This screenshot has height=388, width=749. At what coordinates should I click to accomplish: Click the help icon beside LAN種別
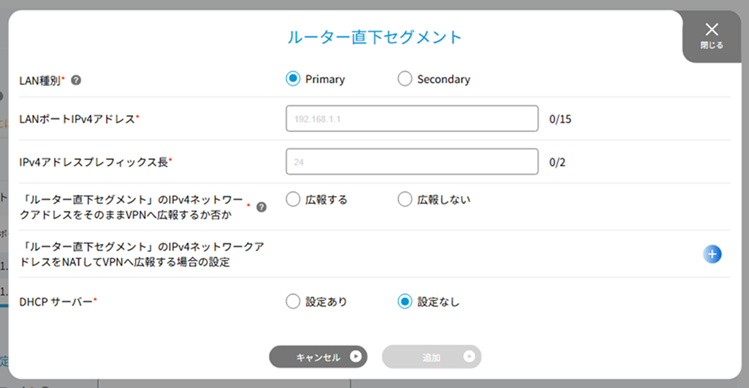tap(75, 80)
